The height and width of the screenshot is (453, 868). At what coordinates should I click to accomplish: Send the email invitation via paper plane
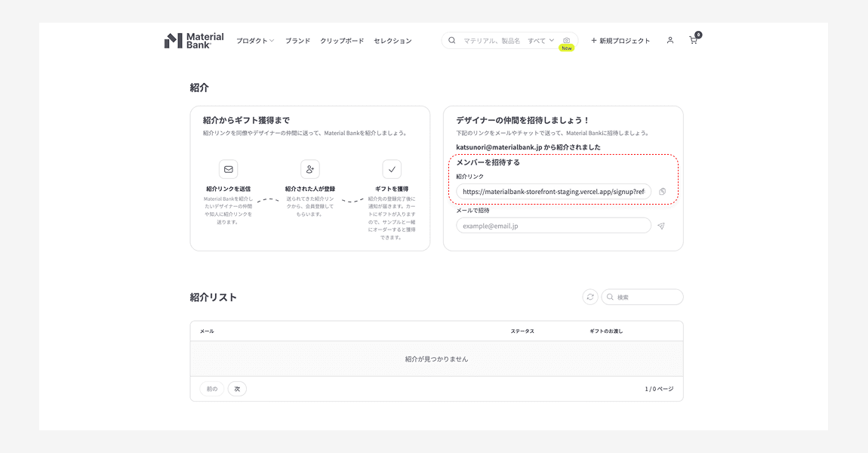coord(661,226)
